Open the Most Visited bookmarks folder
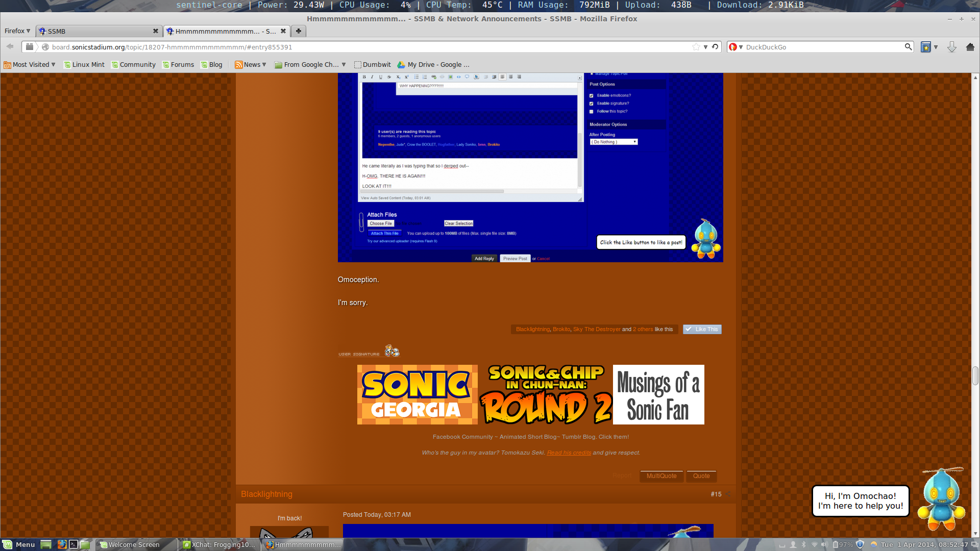 [x=30, y=65]
